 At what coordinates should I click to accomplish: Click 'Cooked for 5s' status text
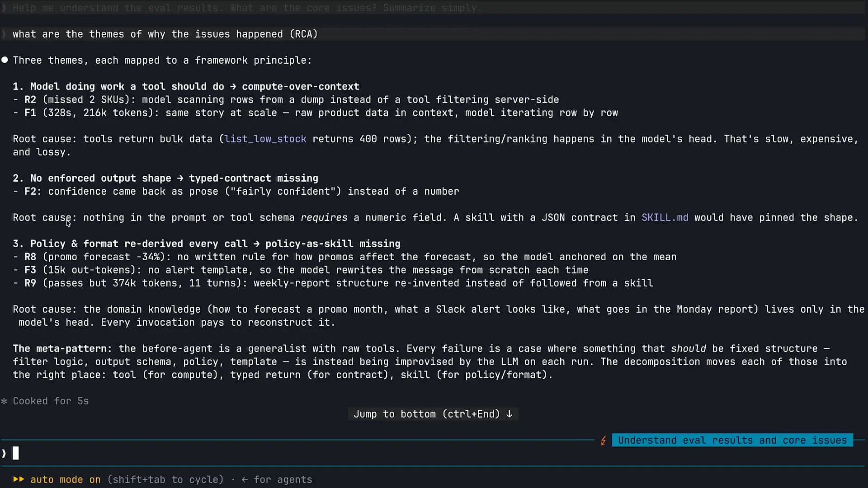tap(51, 401)
